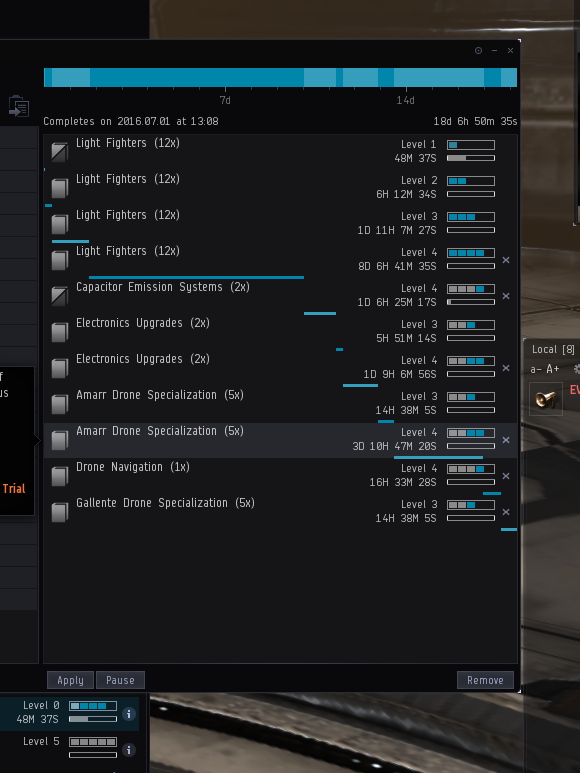Click the Local chat member portrait icon
The width and height of the screenshot is (580, 773).
[x=546, y=399]
